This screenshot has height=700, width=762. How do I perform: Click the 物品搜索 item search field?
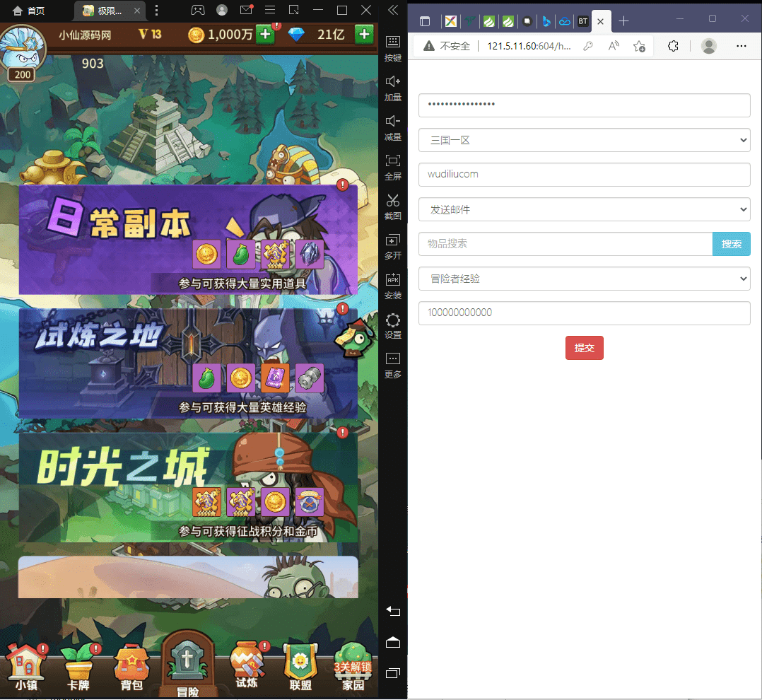565,244
